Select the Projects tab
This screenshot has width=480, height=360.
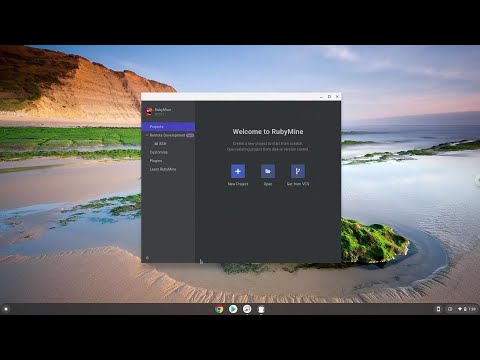[x=168, y=127]
